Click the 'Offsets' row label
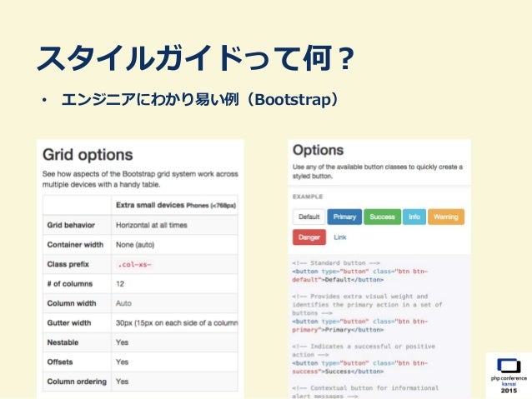Screen dimensions: 532x399 (x=60, y=362)
